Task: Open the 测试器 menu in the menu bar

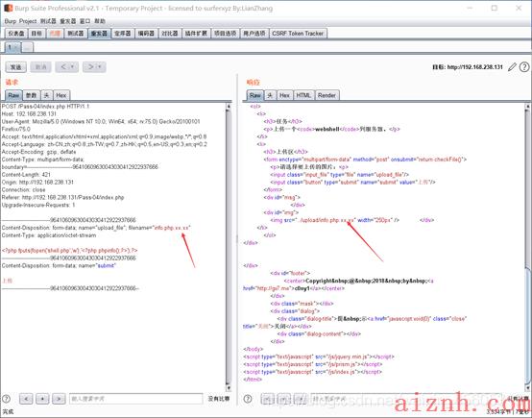Action: tap(48, 21)
